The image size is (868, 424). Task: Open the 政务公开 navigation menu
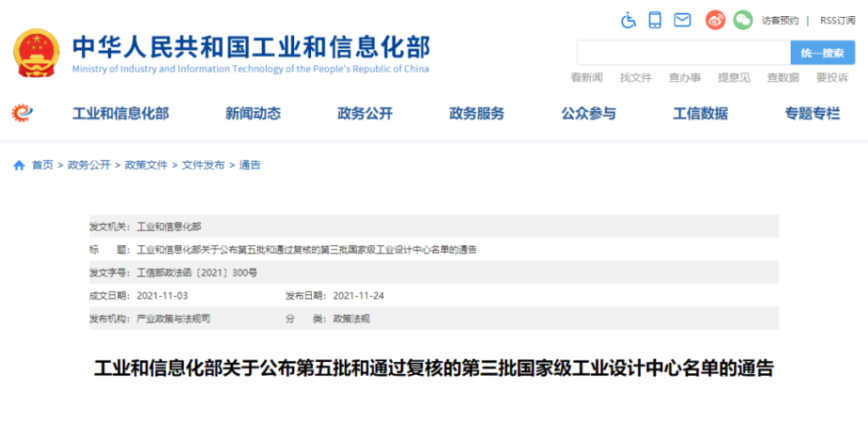click(x=364, y=114)
